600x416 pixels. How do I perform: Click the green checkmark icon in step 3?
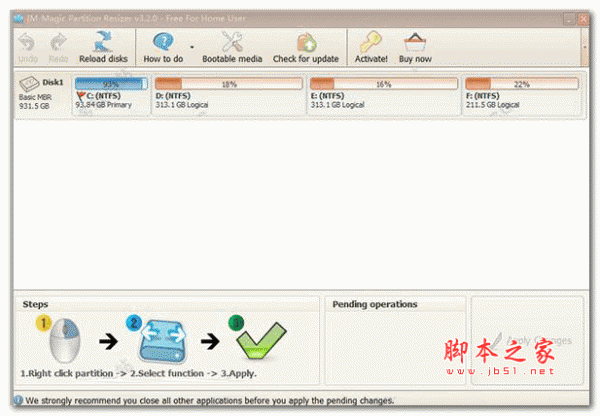(261, 341)
